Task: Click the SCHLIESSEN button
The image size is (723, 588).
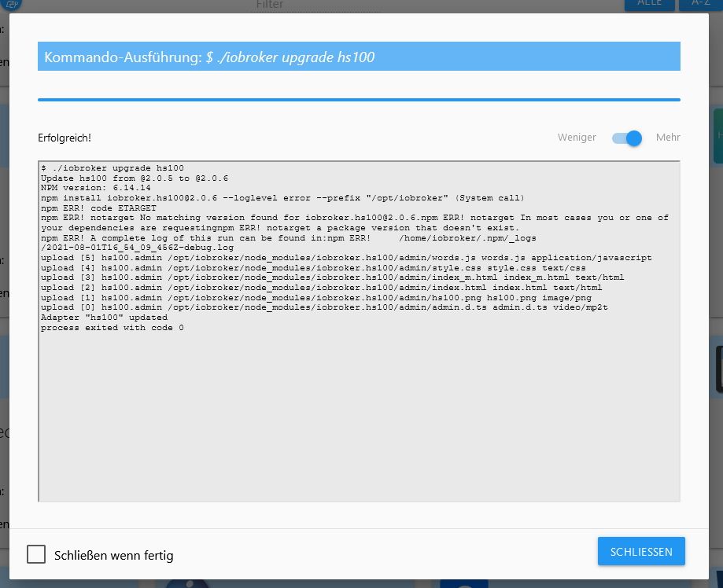Action: [x=641, y=551]
